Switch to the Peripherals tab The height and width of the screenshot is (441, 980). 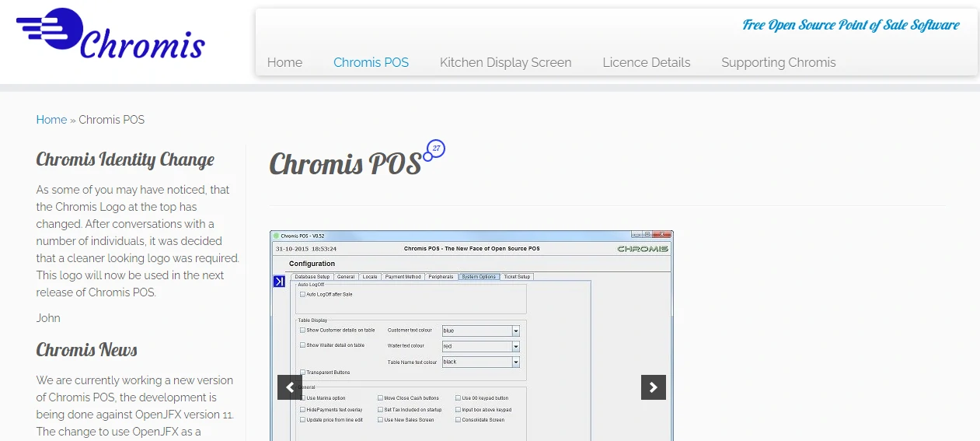click(x=441, y=277)
